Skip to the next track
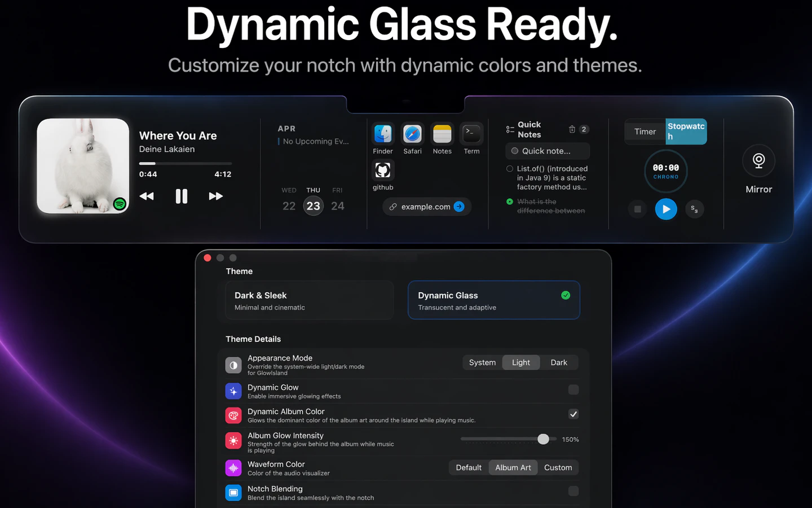The width and height of the screenshot is (812, 508). [216, 196]
